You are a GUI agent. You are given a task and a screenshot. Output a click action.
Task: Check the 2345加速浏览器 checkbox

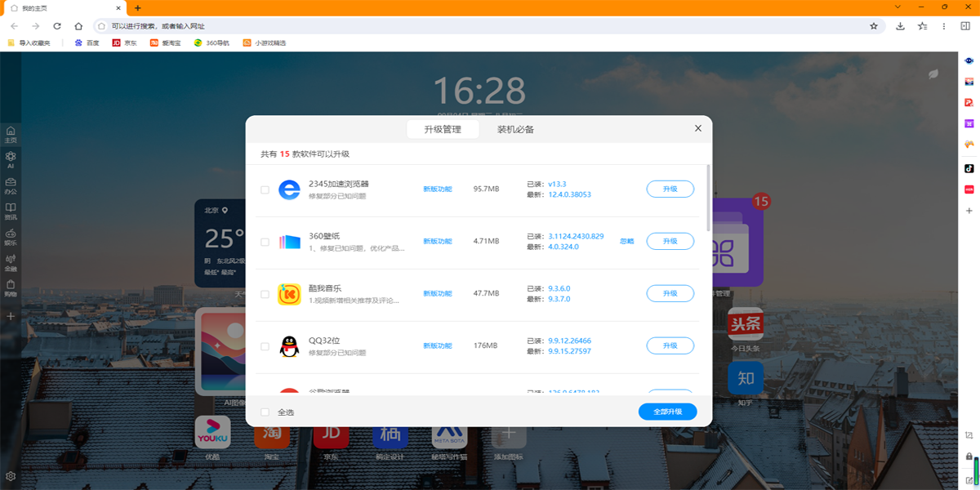265,189
